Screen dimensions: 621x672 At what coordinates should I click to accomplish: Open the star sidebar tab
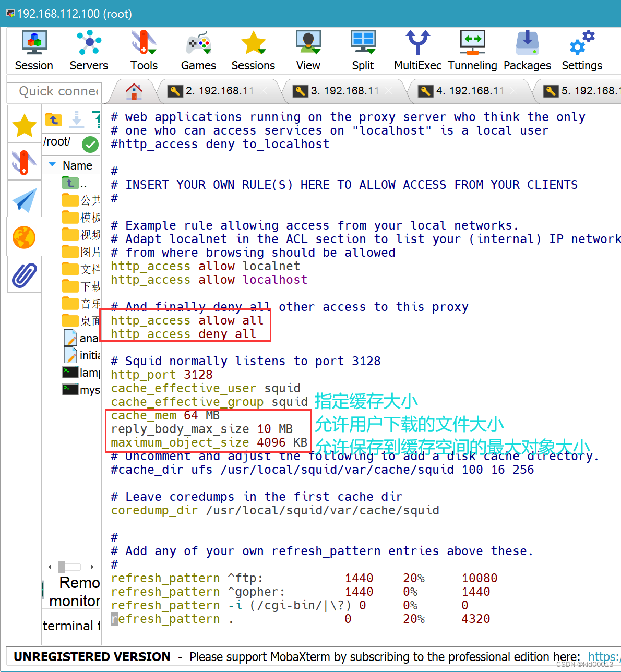24,125
